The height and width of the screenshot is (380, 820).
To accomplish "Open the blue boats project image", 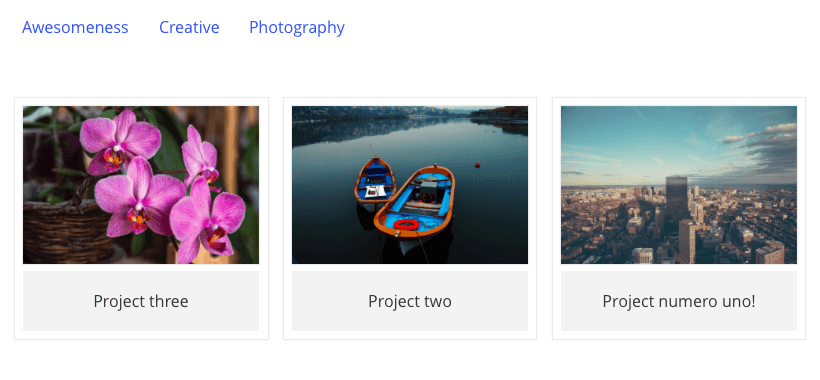I will coord(409,185).
